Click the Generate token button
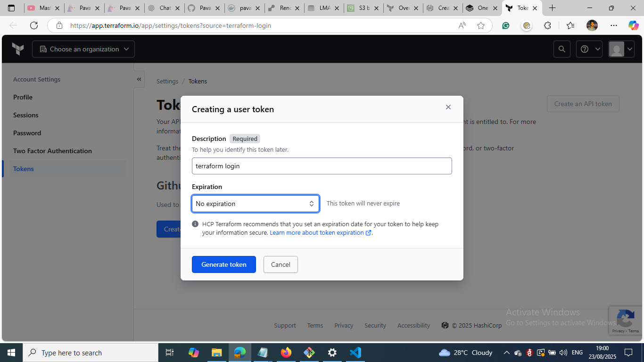The image size is (644, 362). pos(223,264)
